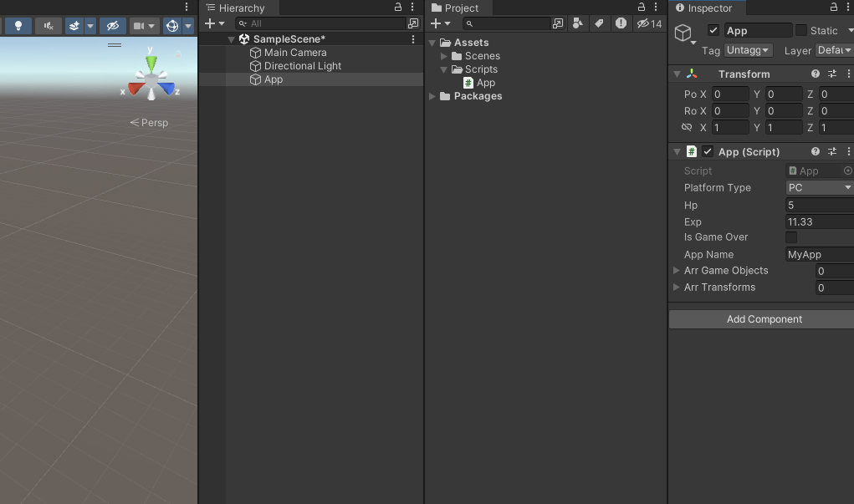Expand the Arr Transforms array

(x=677, y=287)
